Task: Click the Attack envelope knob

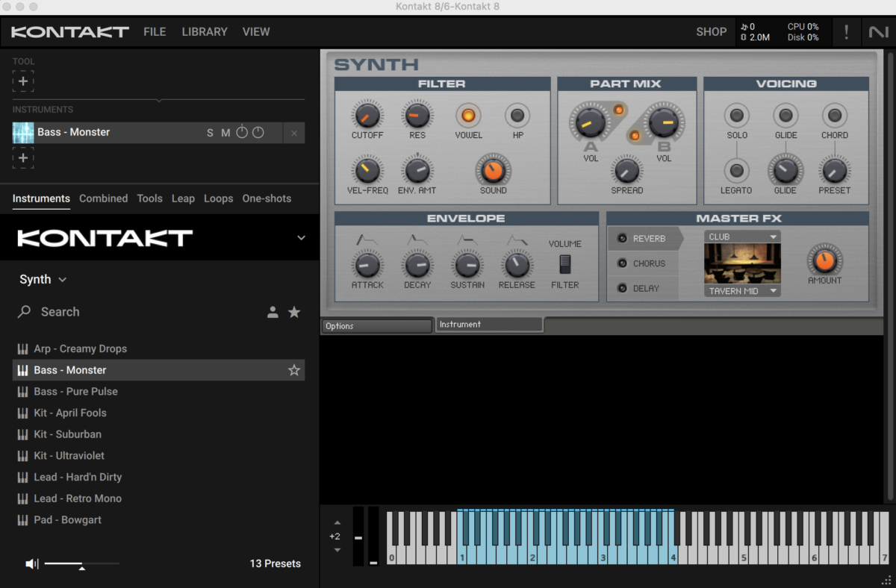Action: point(367,265)
